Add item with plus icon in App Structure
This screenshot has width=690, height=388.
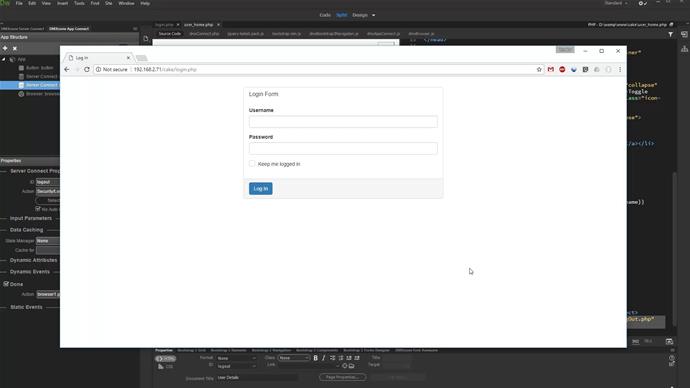(5, 48)
